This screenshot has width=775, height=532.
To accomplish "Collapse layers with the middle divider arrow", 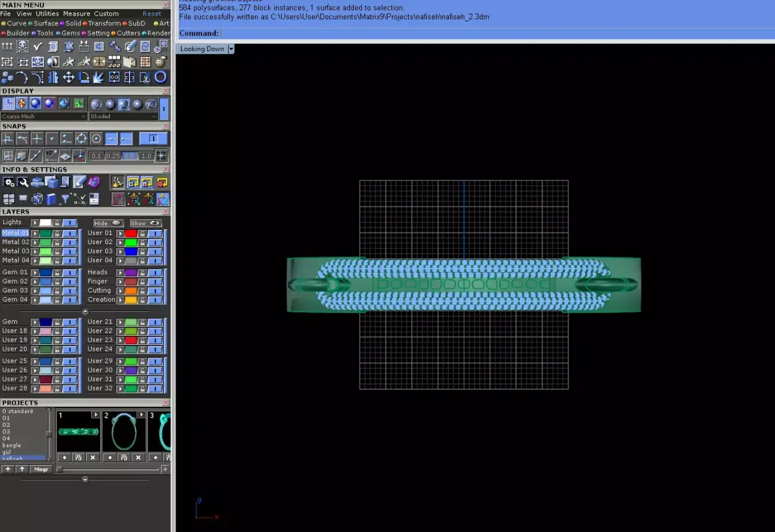I will pos(85,311).
